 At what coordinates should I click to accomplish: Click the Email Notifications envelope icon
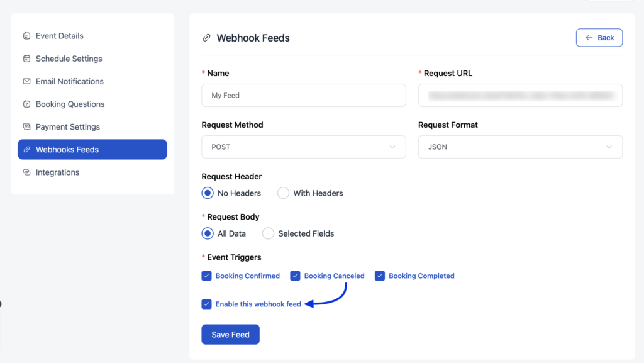[26, 81]
